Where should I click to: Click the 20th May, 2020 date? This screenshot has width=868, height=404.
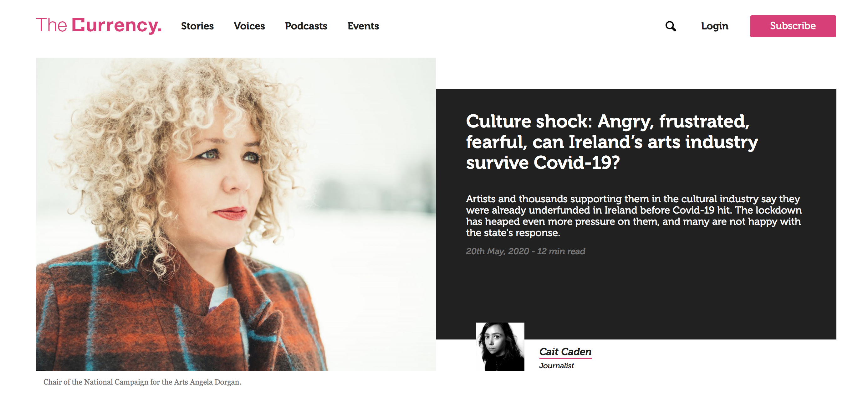(x=497, y=251)
